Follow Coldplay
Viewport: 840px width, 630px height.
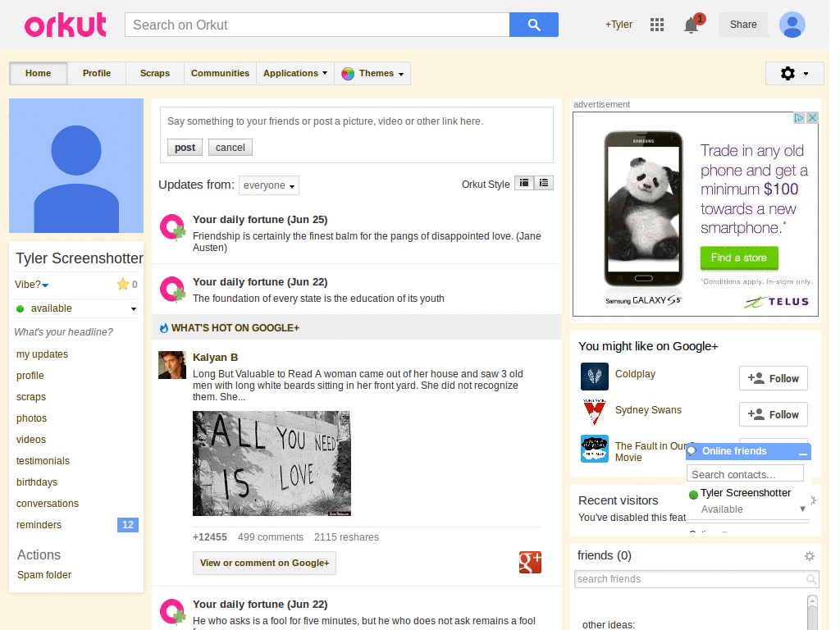[x=773, y=379]
